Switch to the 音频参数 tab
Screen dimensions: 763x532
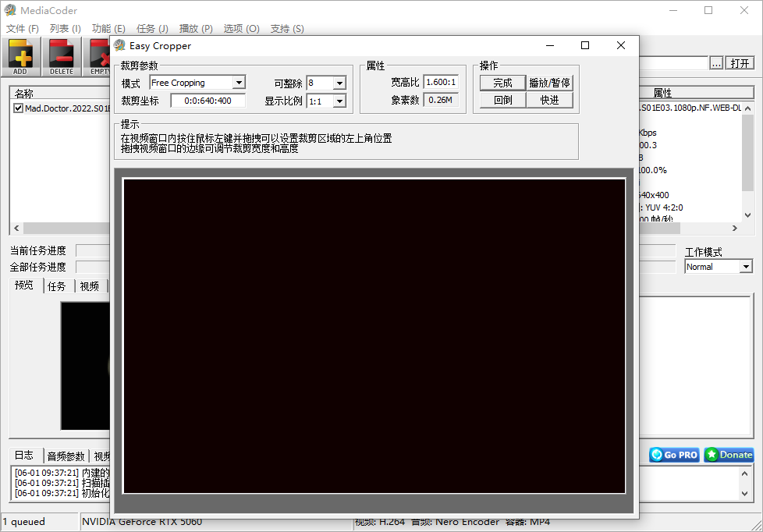point(66,456)
